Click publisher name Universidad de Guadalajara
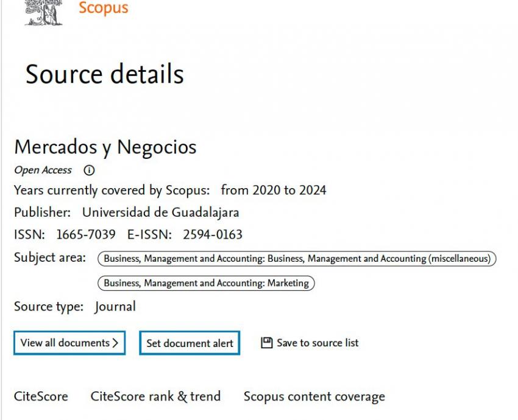 (x=160, y=212)
